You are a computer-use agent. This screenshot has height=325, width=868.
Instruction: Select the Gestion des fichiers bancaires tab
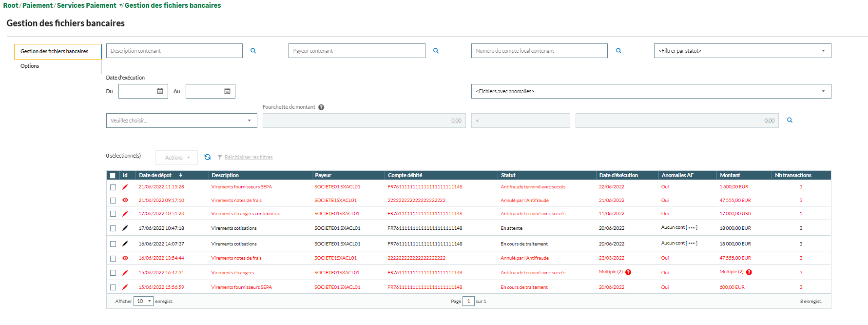coord(55,51)
